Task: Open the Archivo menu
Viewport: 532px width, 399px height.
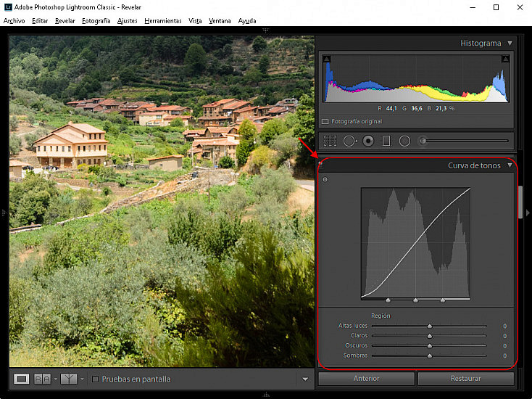Action: click(x=14, y=21)
